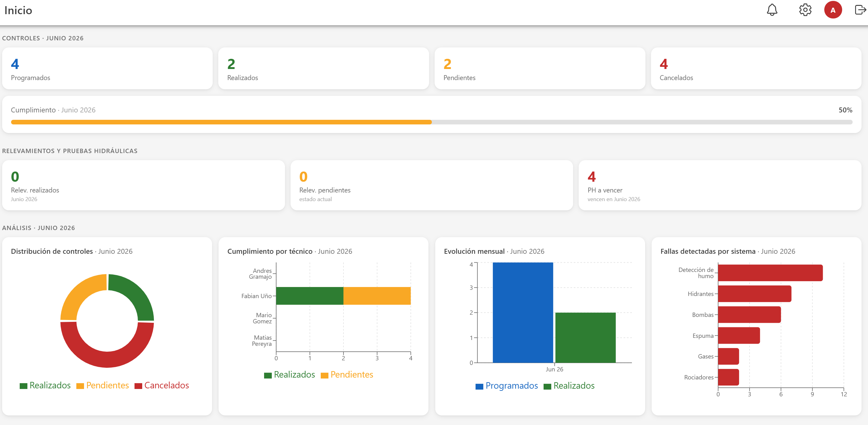Click the green Realizados bar for Jun 26
The image size is (868, 425).
(x=585, y=338)
